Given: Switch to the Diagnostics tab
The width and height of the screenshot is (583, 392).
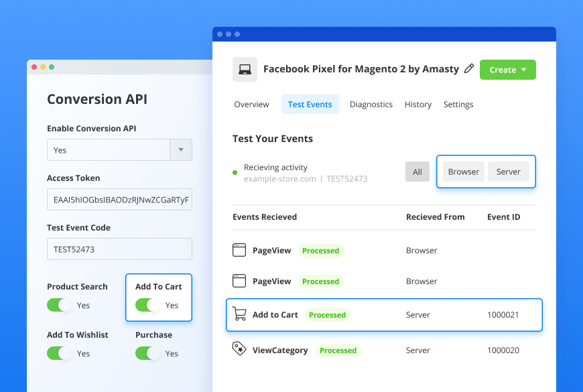Looking at the screenshot, I should 371,105.
